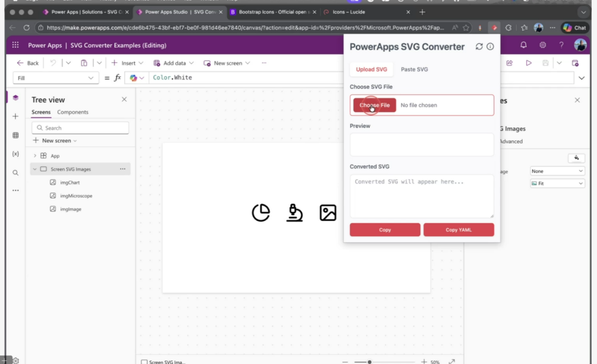The image size is (597, 364).
Task: Click New screen in Tree view
Action: pyautogui.click(x=55, y=141)
